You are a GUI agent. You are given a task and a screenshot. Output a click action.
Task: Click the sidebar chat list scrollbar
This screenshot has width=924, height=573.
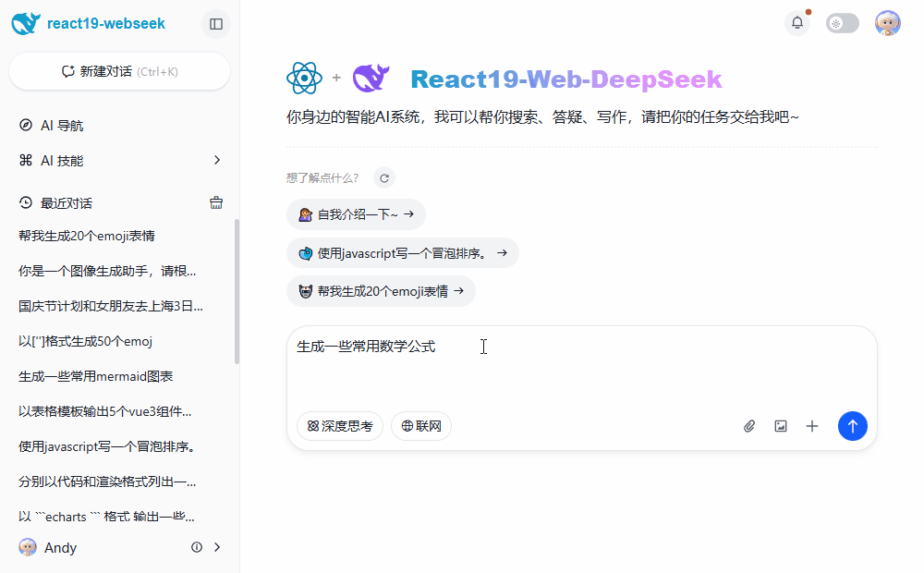(x=237, y=292)
